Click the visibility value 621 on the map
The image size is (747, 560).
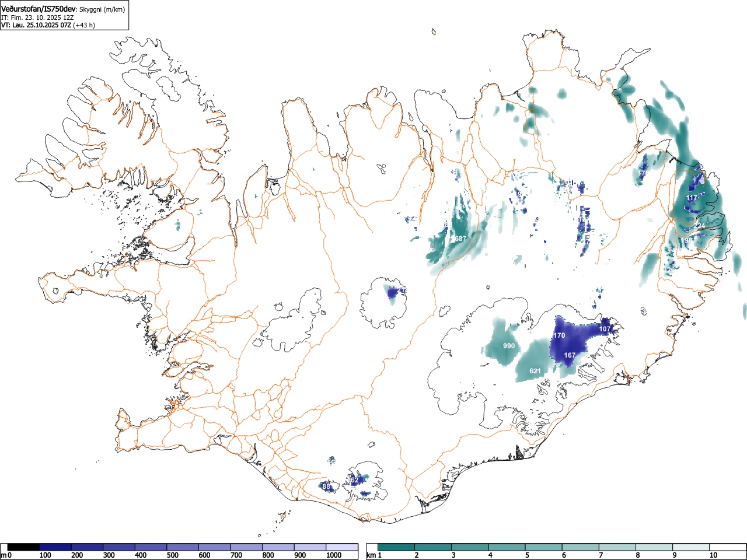(535, 371)
